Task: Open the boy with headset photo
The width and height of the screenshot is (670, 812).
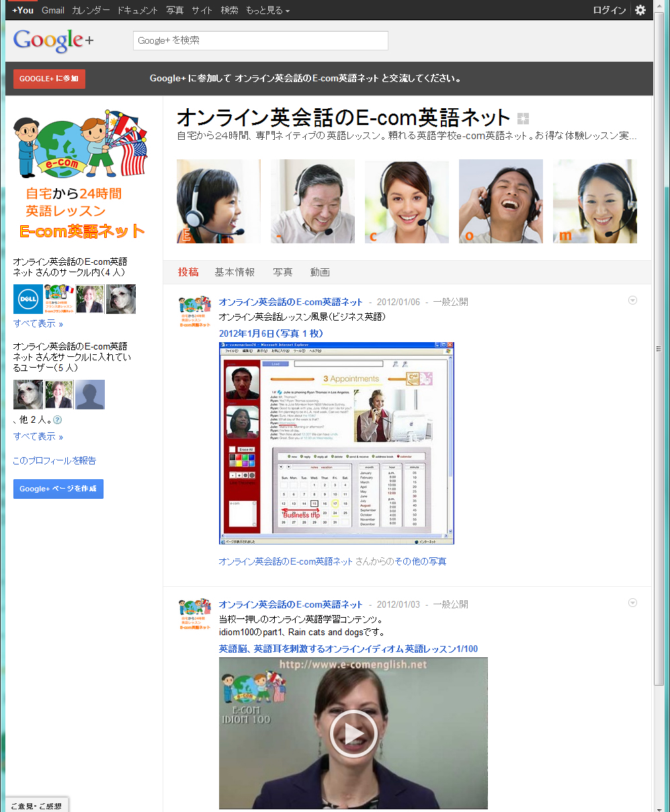Action: pos(218,201)
